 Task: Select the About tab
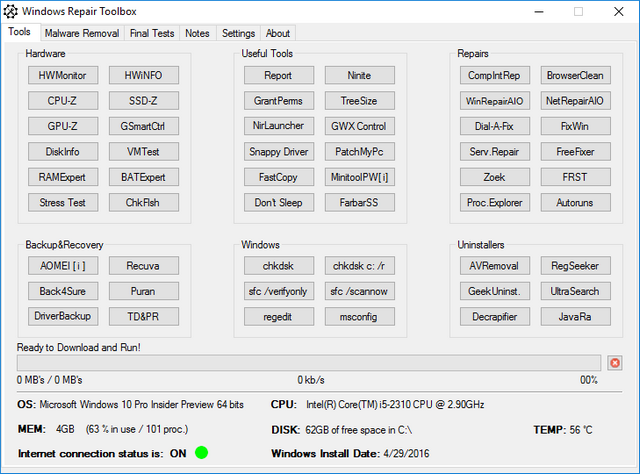click(278, 33)
